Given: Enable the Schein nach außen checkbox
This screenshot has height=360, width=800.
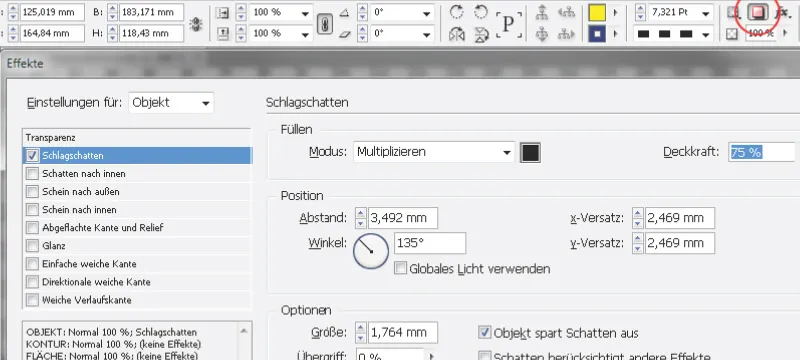Looking at the screenshot, I should (x=32, y=192).
